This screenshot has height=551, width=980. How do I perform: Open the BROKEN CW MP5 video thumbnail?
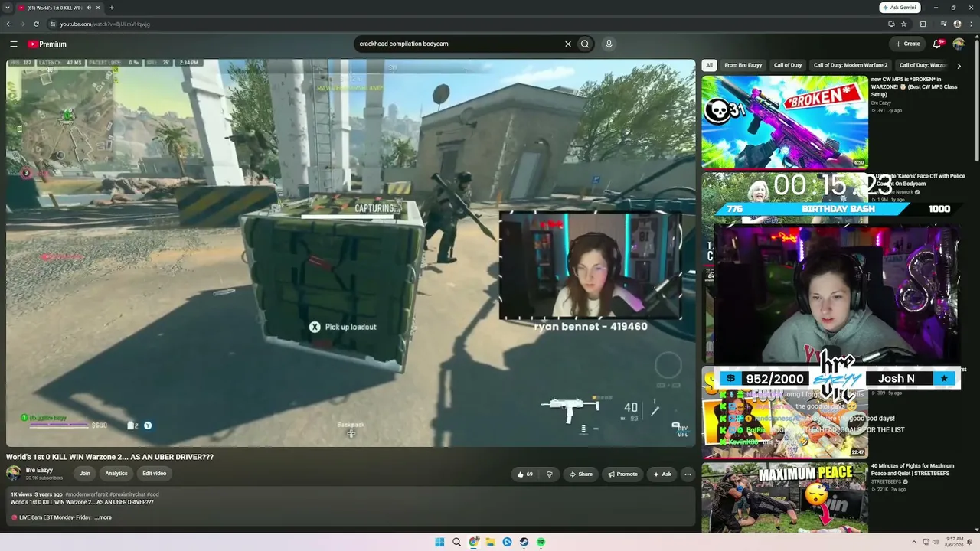tap(785, 121)
